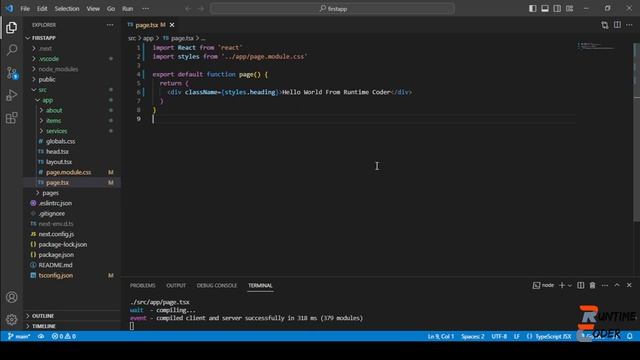Screen dimensions: 640x360
Task: Customize layout icon in title bar
Action: 569,9
